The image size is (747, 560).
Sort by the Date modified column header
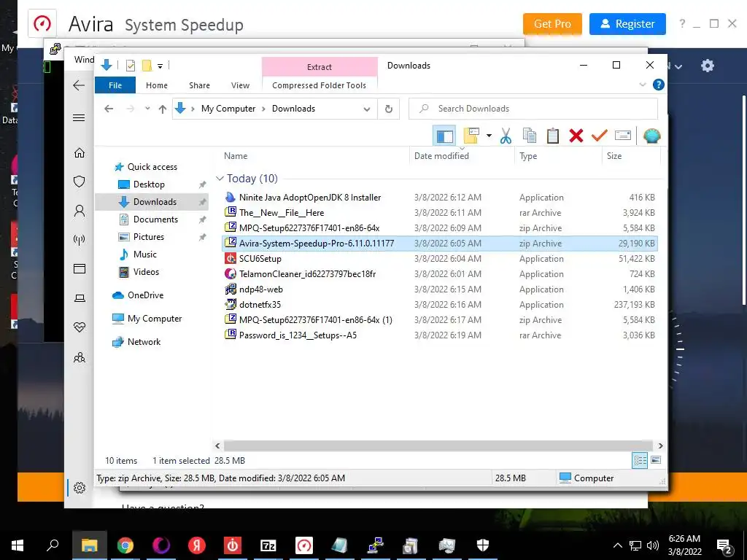click(x=461, y=156)
